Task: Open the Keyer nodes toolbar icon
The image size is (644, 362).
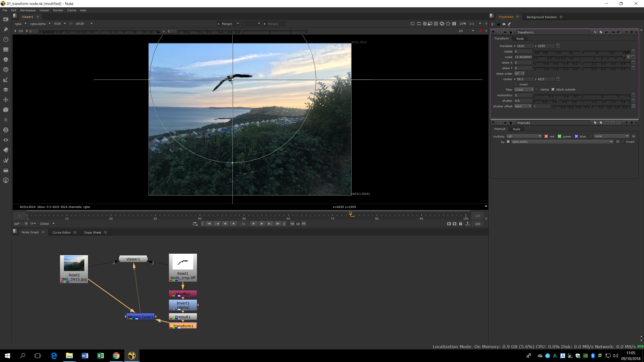Action: (6, 80)
